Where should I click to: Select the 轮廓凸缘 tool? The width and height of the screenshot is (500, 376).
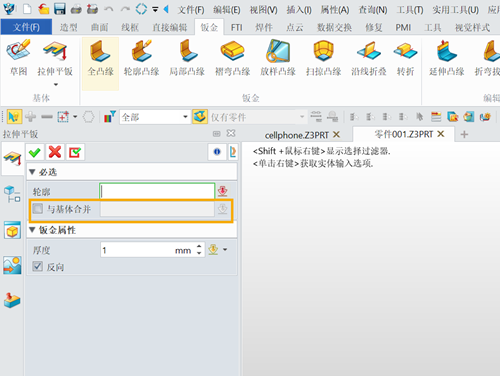pos(142,58)
